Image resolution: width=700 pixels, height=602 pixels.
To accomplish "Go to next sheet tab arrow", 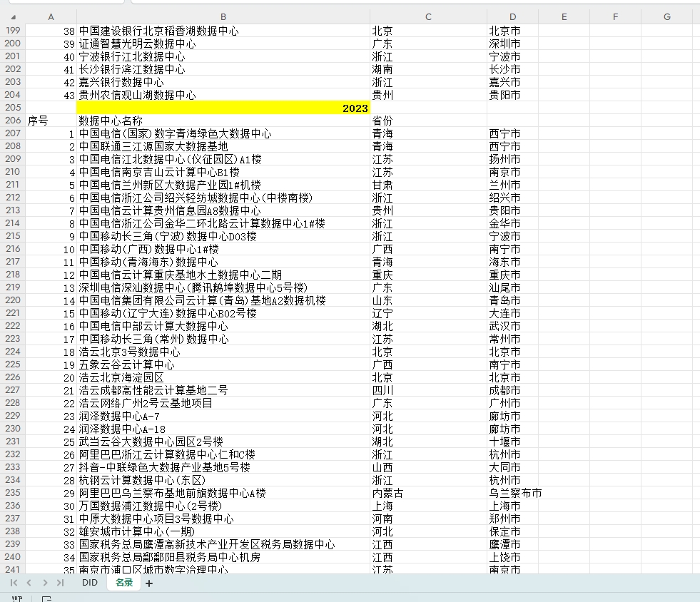I will (45, 583).
